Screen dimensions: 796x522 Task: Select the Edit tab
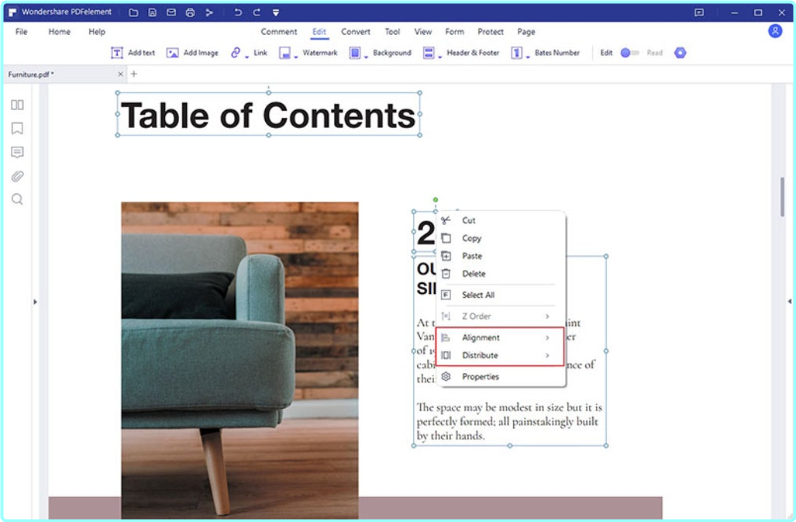[x=319, y=32]
